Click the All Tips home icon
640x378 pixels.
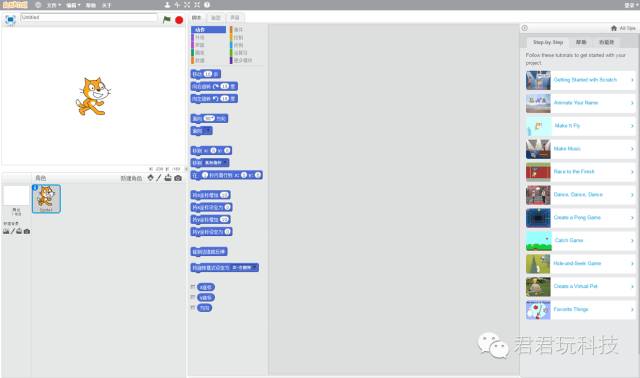coord(613,28)
